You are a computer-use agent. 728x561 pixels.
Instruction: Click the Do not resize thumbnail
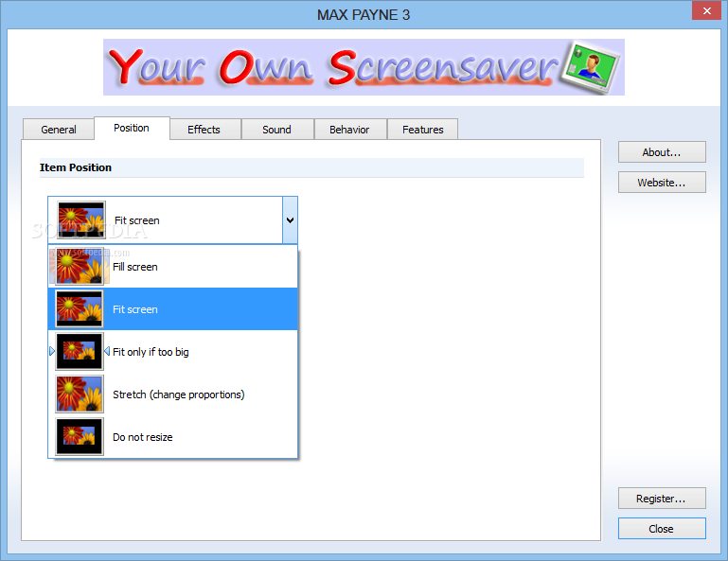click(x=80, y=437)
